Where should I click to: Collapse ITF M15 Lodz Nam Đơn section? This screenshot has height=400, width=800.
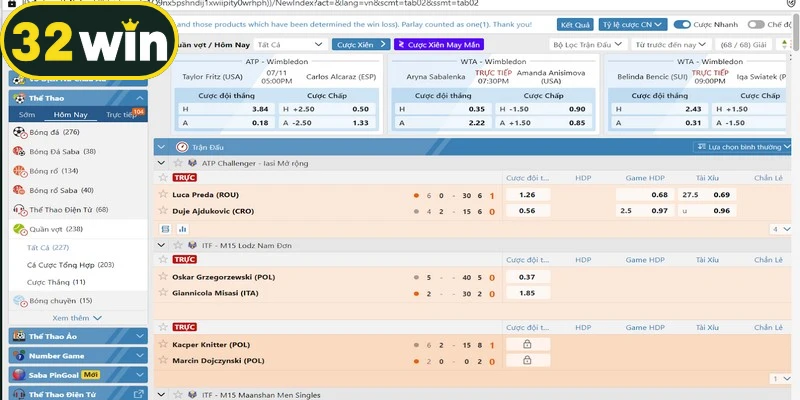click(161, 245)
